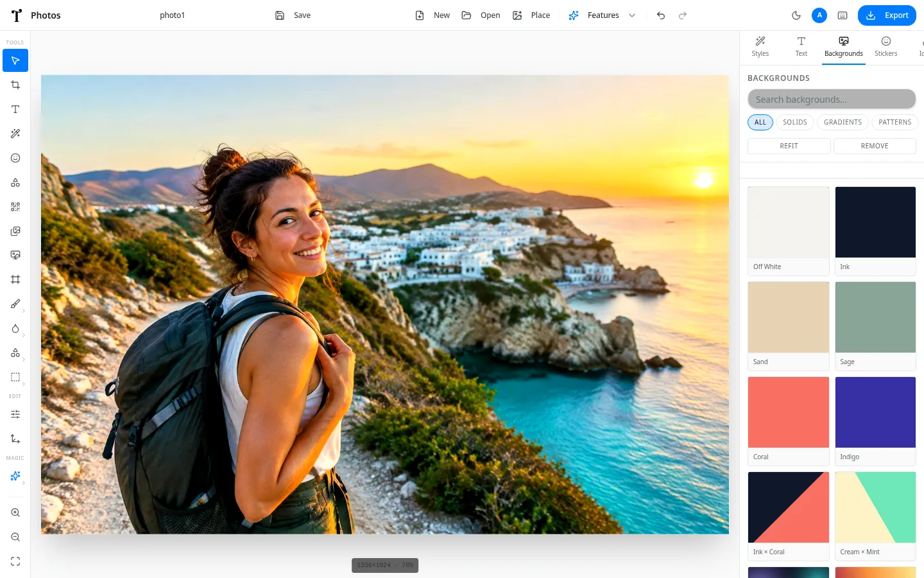The height and width of the screenshot is (578, 924).
Task: Click the REMOVE button
Action: [875, 146]
